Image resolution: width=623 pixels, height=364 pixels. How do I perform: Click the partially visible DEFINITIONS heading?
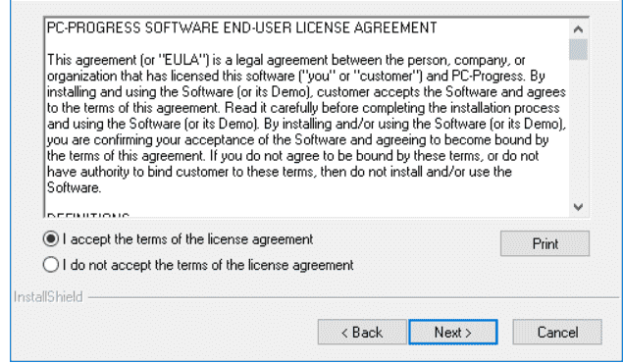pyautogui.click(x=87, y=215)
